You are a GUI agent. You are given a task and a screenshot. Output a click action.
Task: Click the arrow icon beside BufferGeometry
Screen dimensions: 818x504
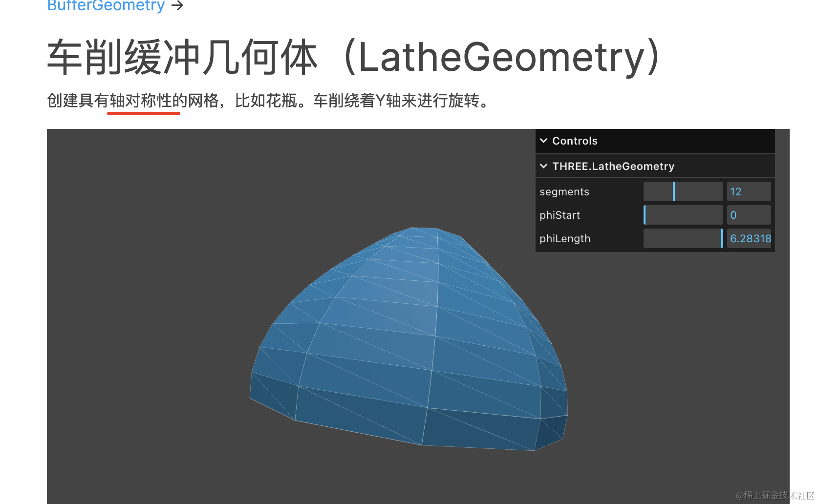pyautogui.click(x=177, y=6)
